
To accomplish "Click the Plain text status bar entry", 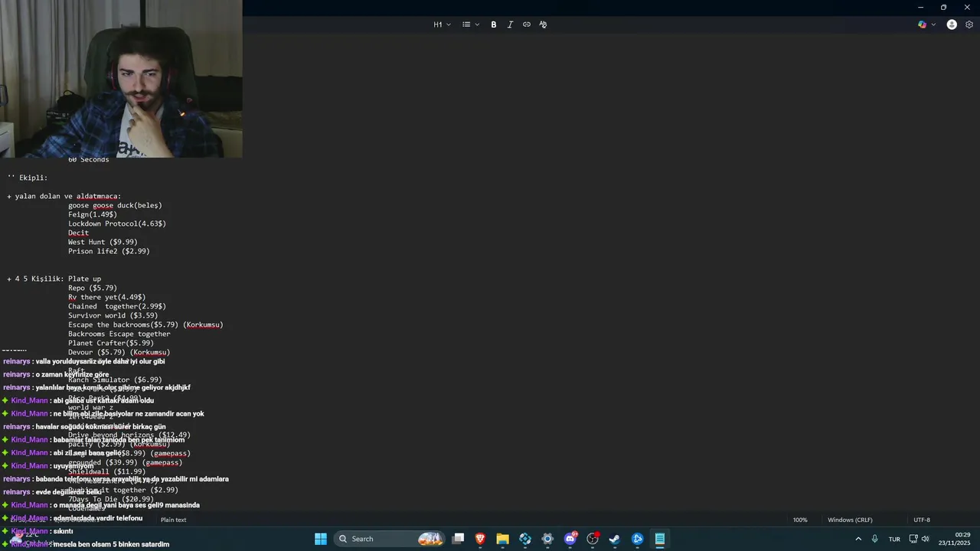I will (174, 520).
